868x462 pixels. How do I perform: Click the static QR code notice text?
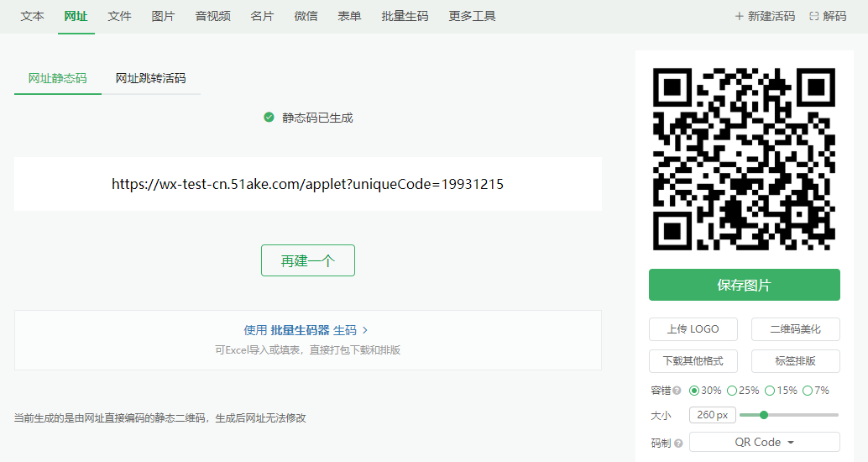pos(160,418)
